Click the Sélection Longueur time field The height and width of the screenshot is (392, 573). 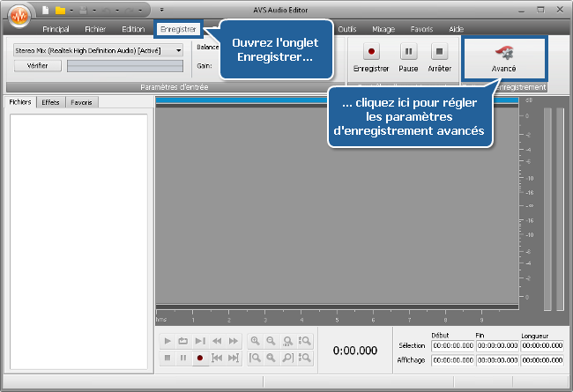point(542,345)
